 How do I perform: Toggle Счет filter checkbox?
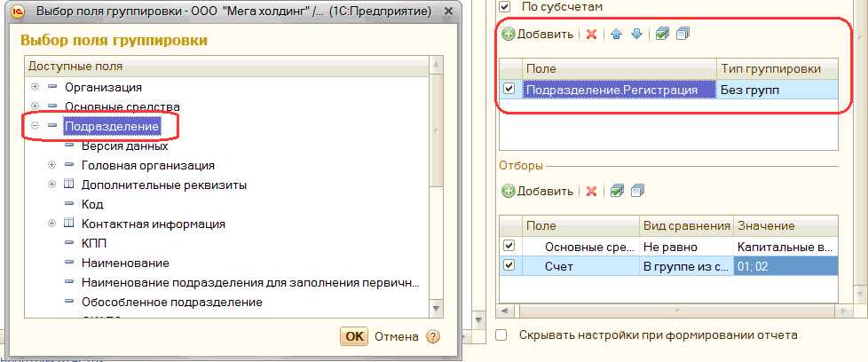point(509,265)
